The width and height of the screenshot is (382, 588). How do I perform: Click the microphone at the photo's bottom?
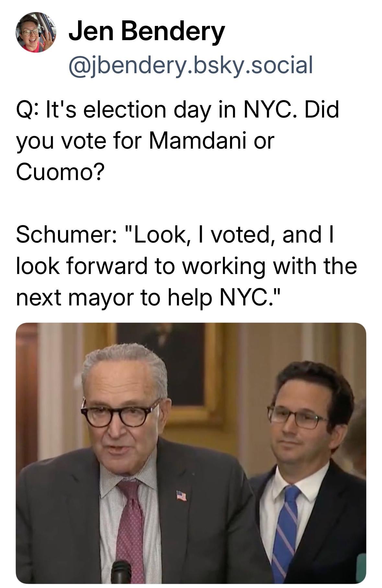[x=121, y=572]
